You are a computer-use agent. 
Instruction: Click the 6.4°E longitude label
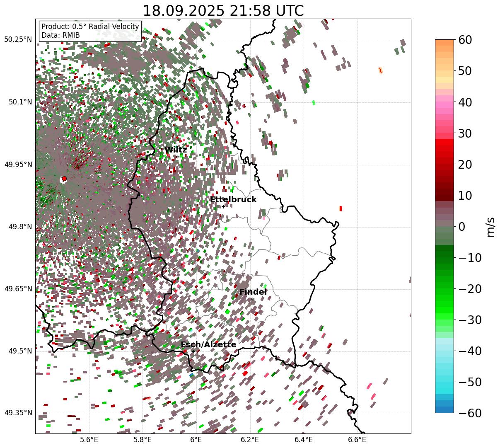[304, 440]
